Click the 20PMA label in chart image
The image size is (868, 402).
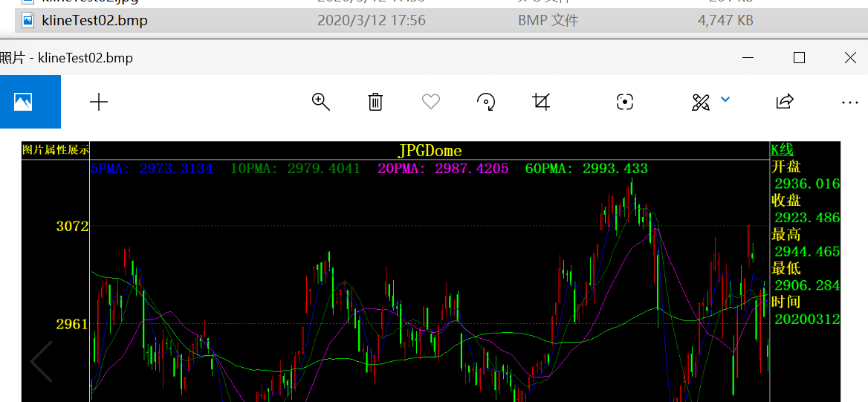[x=401, y=169]
